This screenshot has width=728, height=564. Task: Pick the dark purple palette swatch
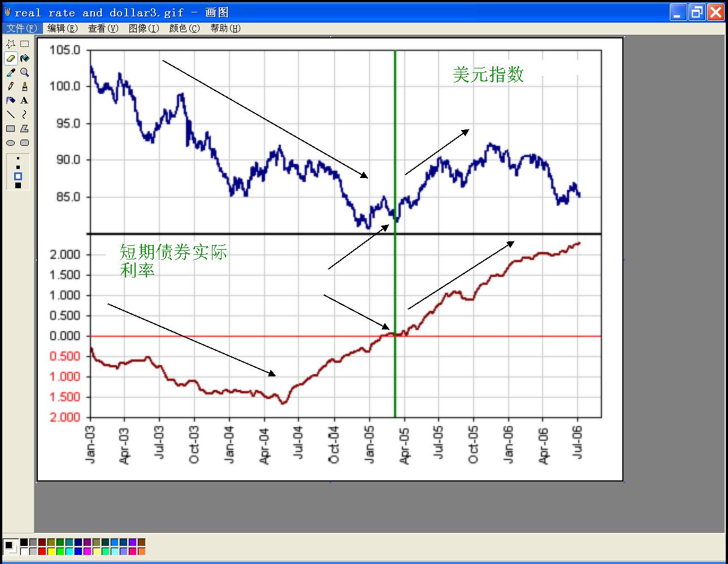coord(87,542)
